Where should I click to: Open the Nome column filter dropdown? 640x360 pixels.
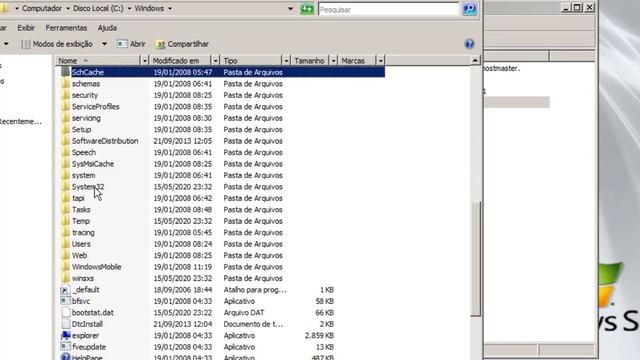144,61
